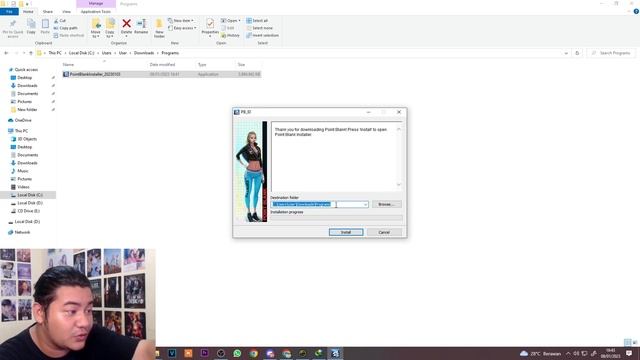Click the Install button in installer dialog
This screenshot has width=640, height=360.
(346, 232)
